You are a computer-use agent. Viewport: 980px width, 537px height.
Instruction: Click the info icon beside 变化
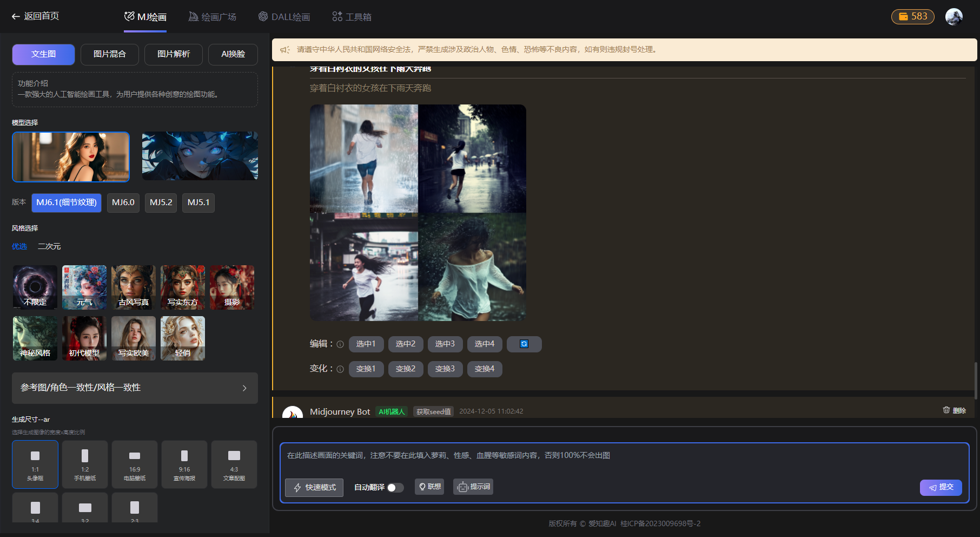point(340,369)
